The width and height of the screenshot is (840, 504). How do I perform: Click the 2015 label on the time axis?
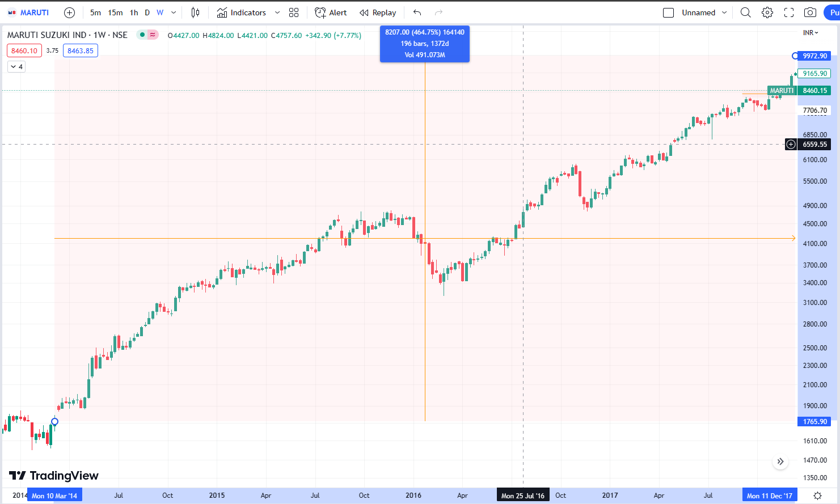[x=217, y=495]
